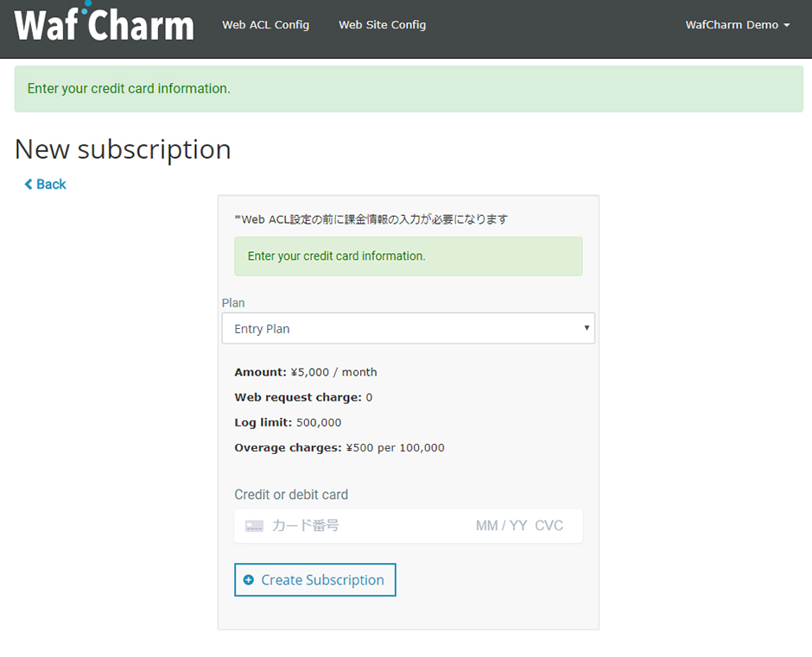Click the credit card icon in card field
This screenshot has width=812, height=657.
click(254, 526)
